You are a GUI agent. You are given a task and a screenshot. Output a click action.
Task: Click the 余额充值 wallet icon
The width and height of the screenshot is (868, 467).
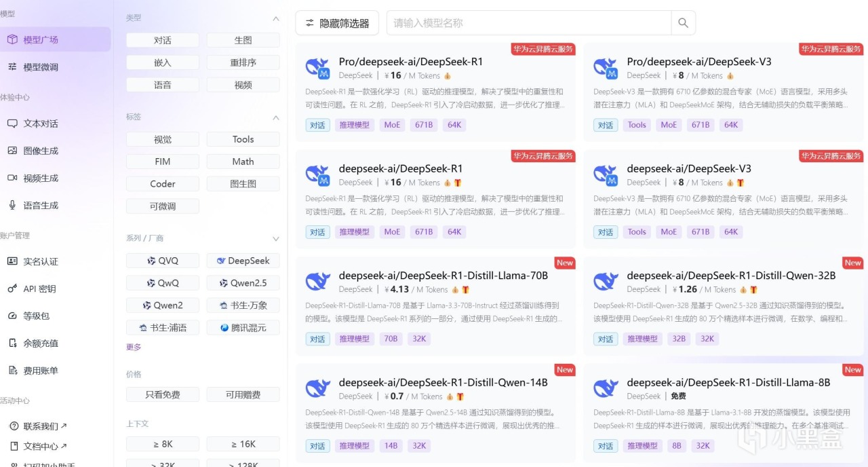12,343
